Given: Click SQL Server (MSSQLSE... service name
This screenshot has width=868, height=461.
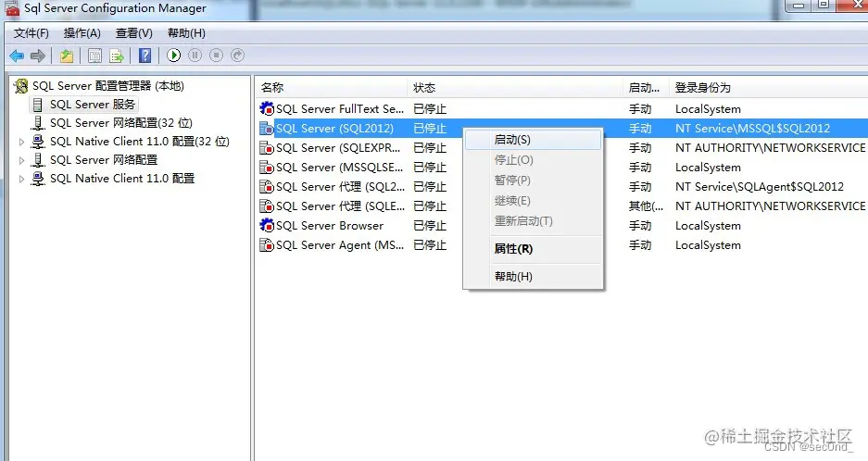Looking at the screenshot, I should pos(339,168).
